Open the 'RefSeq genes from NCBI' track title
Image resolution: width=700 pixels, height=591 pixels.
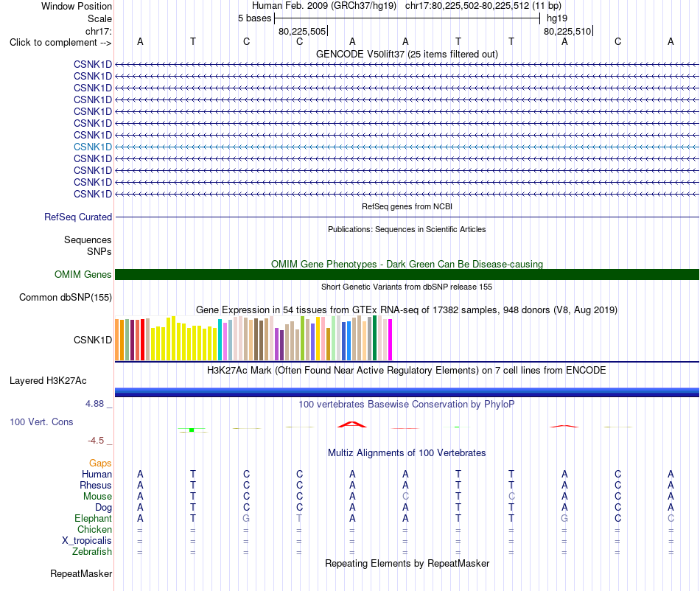pos(407,206)
